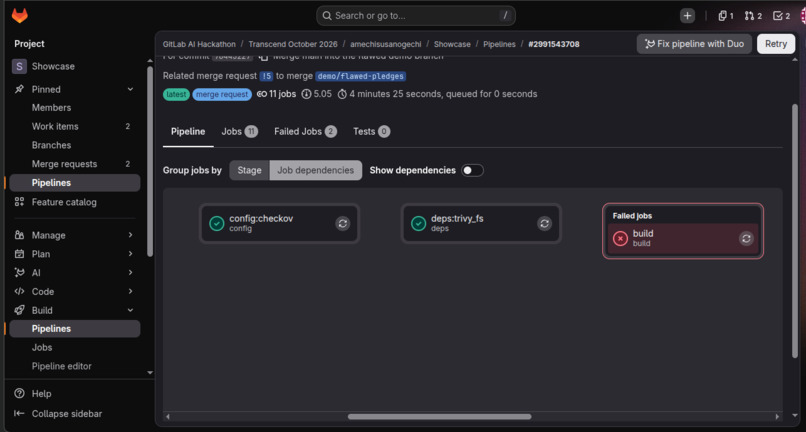The image size is (806, 432).
Task: Click the main page vertical scrollbar
Action: click(795, 231)
